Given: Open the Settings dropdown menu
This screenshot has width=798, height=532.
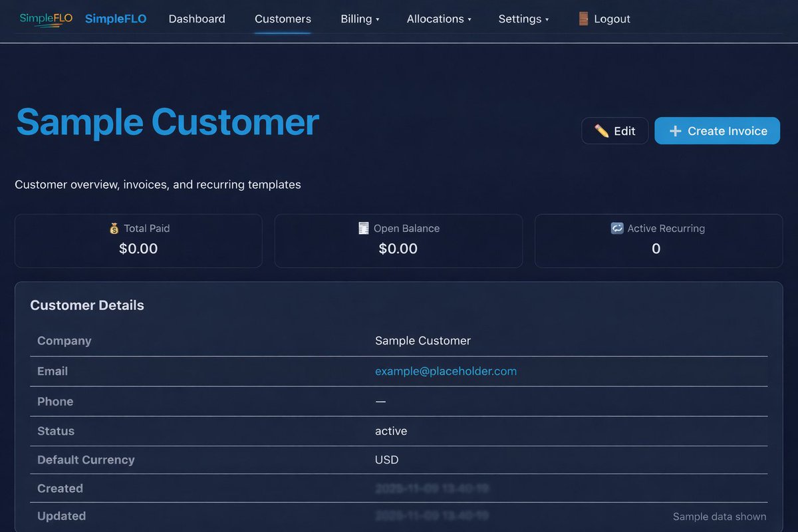Looking at the screenshot, I should coord(523,19).
